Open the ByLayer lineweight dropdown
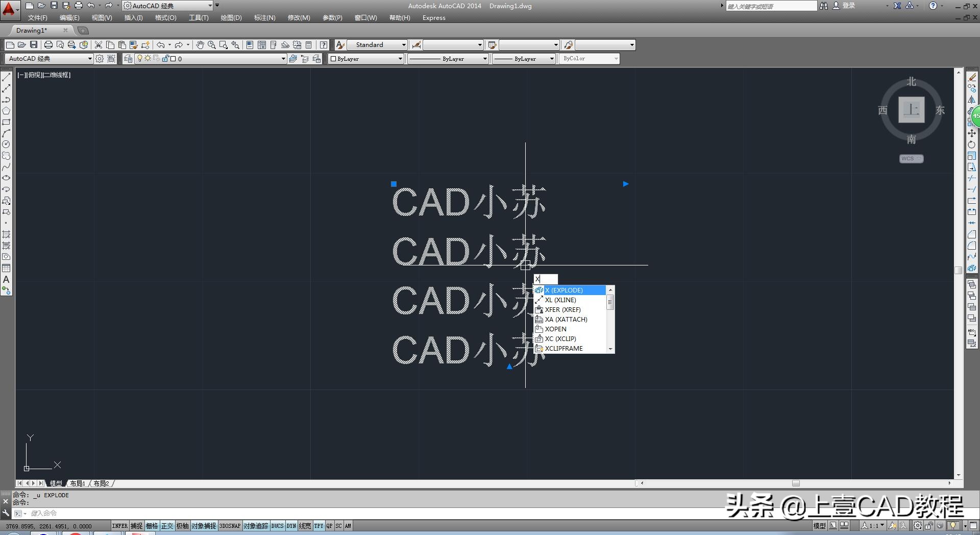This screenshot has height=535, width=980. click(524, 59)
